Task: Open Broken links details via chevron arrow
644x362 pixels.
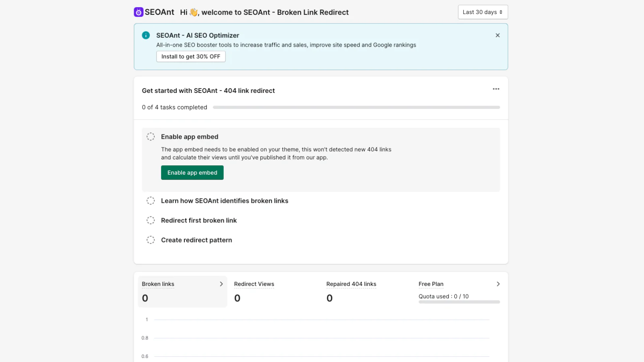Action: click(221, 284)
